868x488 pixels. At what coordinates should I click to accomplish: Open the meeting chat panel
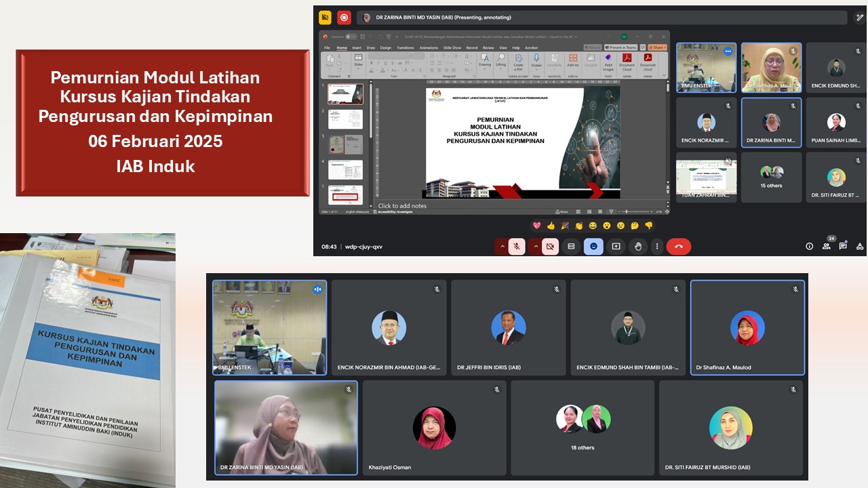coord(843,247)
